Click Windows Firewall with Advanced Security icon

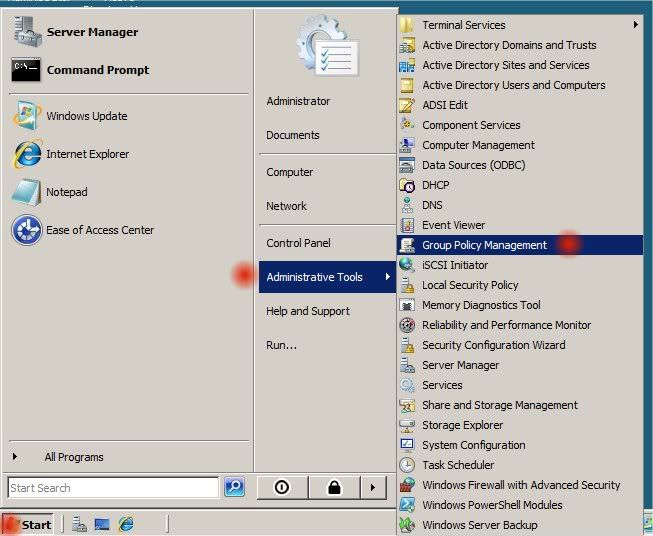[x=406, y=485]
